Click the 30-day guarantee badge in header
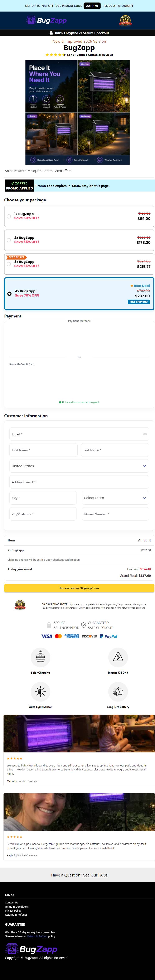This screenshot has width=155, height=980. [125, 20]
